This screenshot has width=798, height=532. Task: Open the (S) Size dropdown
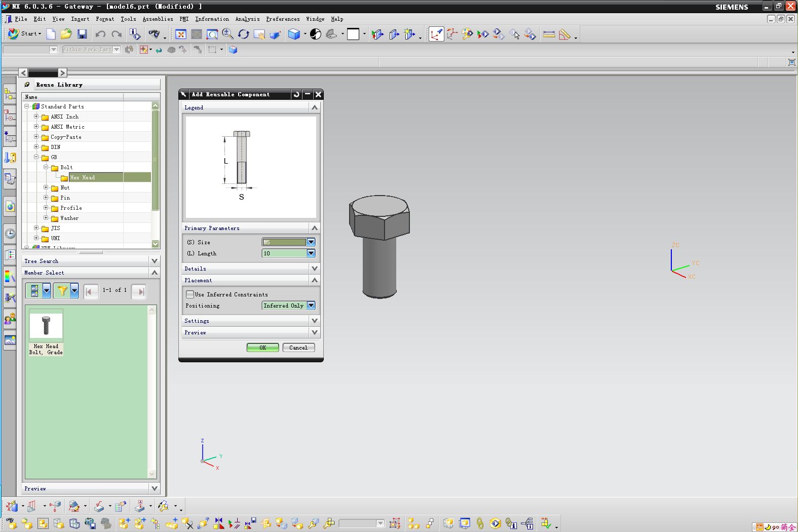[x=311, y=242]
